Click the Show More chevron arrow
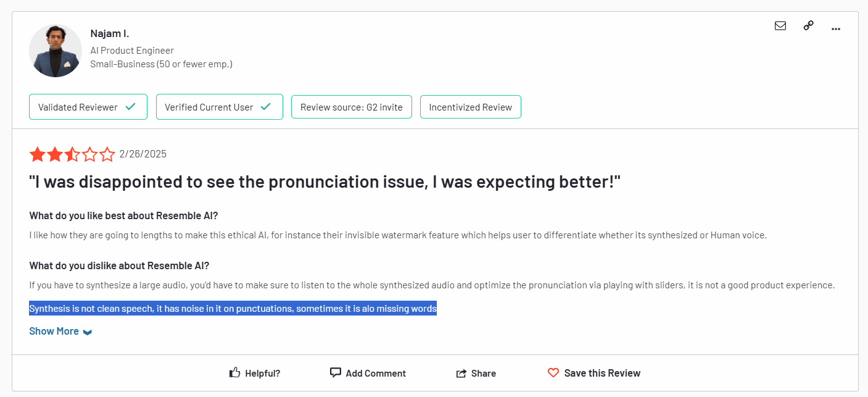The width and height of the screenshot is (868, 397). point(88,332)
